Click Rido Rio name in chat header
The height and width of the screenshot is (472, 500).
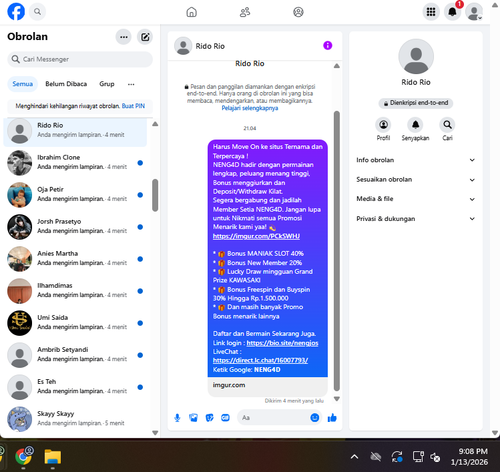[x=210, y=46]
